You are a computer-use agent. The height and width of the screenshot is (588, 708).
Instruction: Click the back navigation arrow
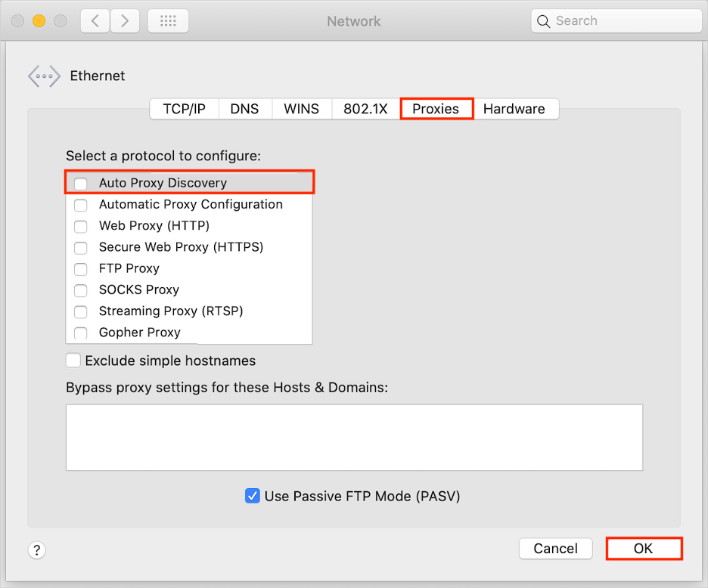(95, 20)
